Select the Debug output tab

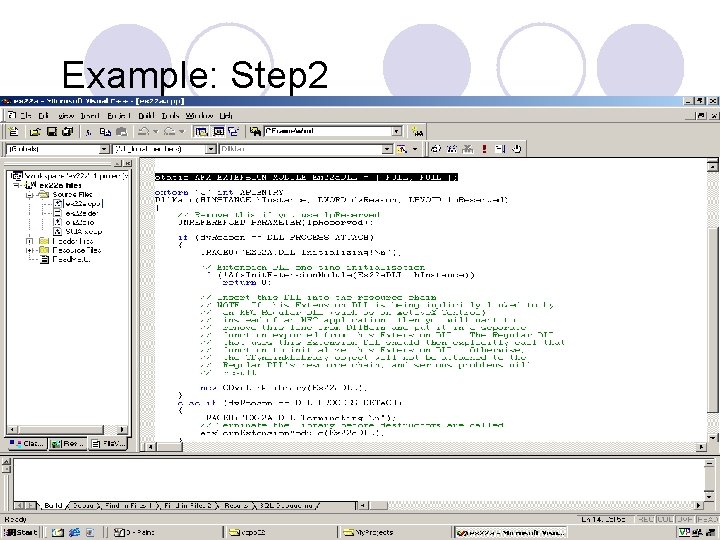[x=84, y=506]
